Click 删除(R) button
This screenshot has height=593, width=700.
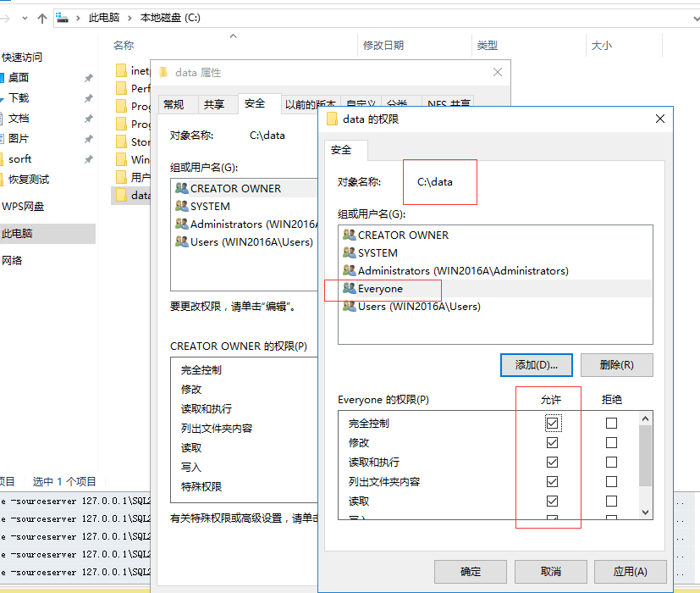tap(616, 365)
